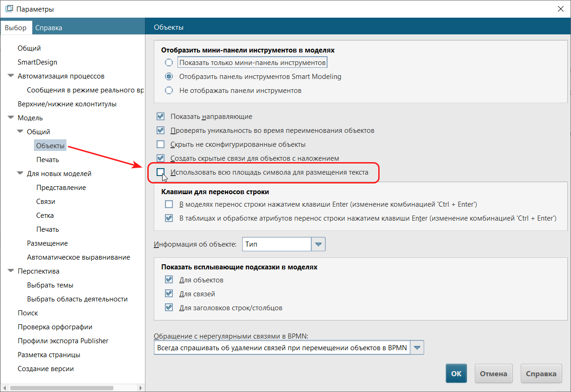Viewport: 571px width, 392px height.
Task: Select 'Создание версии' tree item
Action: tap(46, 369)
